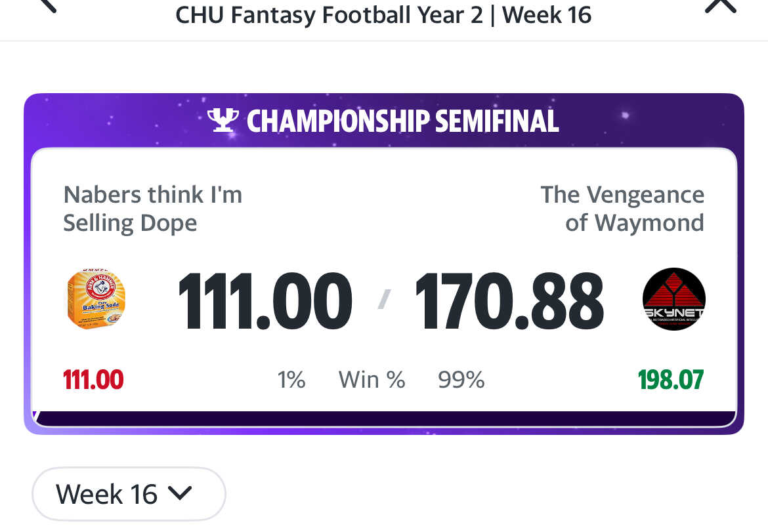Click the purple matchup card bottom border
The image size is (768, 532).
coord(384,421)
